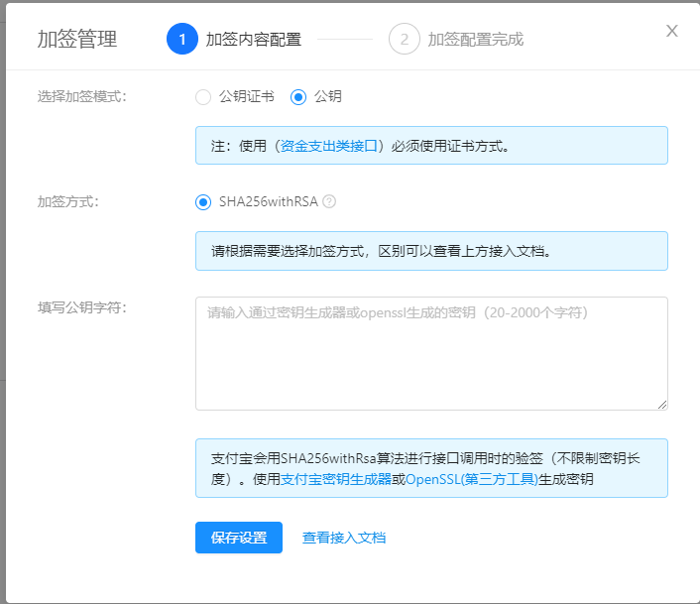This screenshot has width=700, height=604.
Task: Go to the 加签内容配置 step label
Action: [254, 40]
